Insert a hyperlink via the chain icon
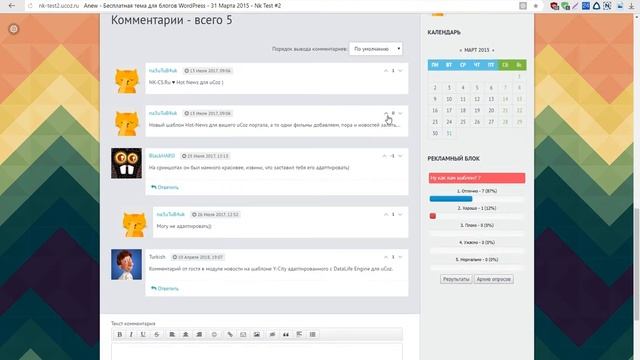 tap(230, 334)
